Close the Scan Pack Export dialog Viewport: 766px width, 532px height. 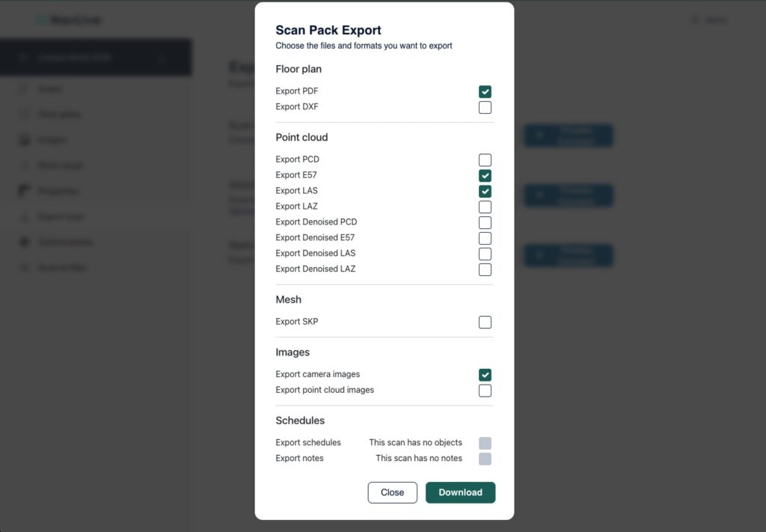tap(392, 492)
